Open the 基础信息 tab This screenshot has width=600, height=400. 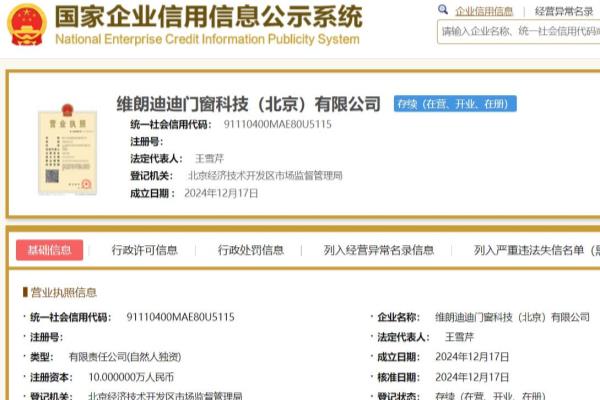click(x=49, y=250)
